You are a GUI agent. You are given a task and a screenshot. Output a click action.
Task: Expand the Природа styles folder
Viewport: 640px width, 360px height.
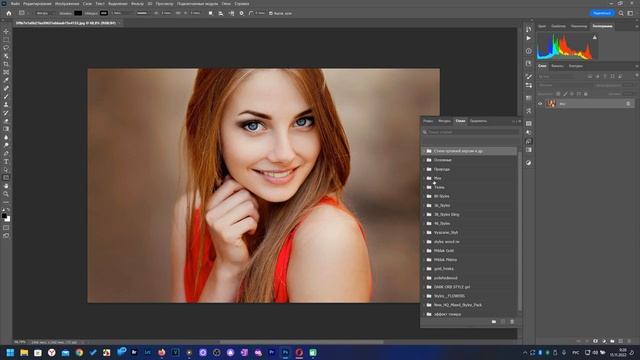pyautogui.click(x=424, y=169)
